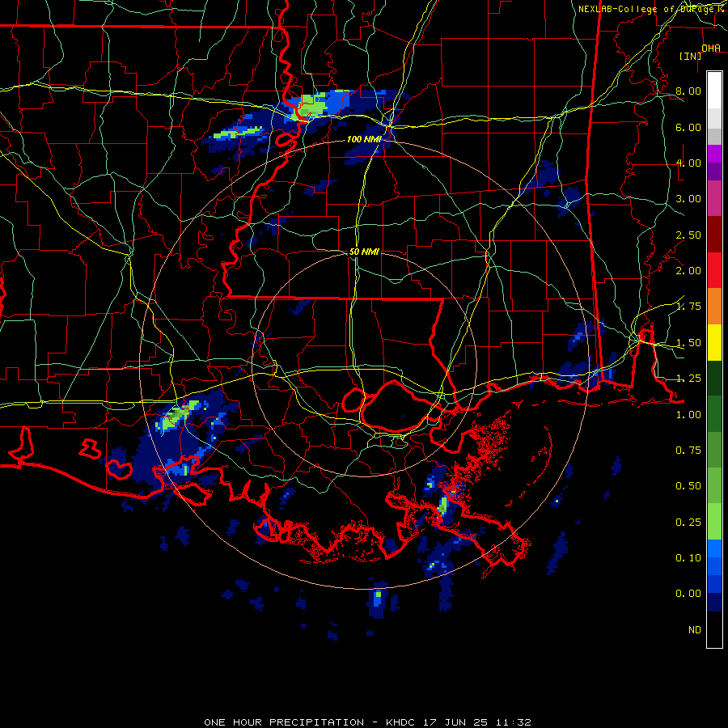Screen dimensions: 728x728
Task: Pick the light blue swatch above 0.10
Action: 714,548
